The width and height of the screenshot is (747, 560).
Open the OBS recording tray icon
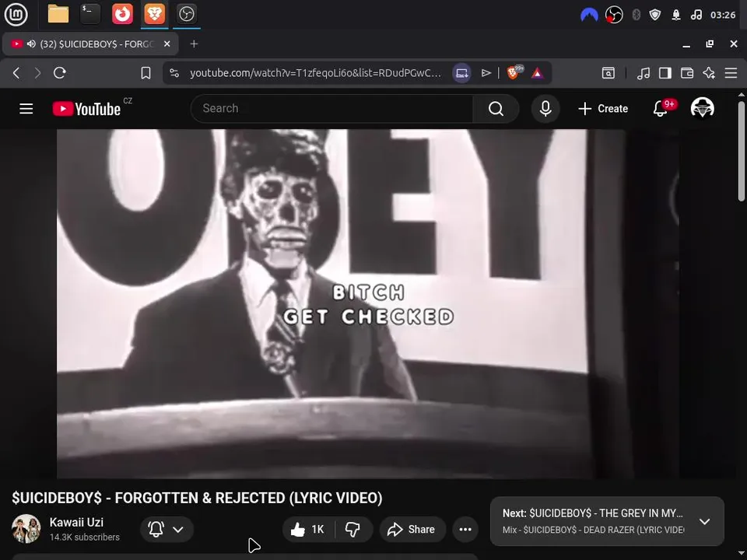614,15
